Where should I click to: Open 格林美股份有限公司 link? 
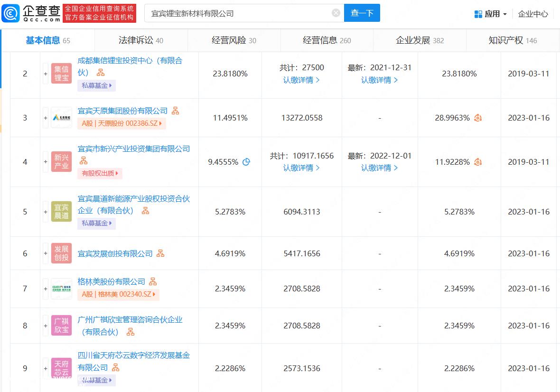(x=112, y=282)
